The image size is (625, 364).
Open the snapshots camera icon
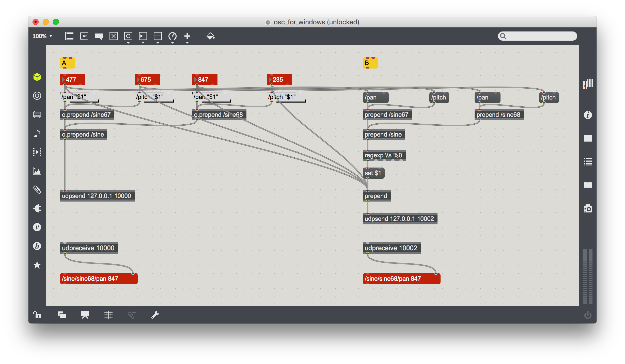coord(588,208)
